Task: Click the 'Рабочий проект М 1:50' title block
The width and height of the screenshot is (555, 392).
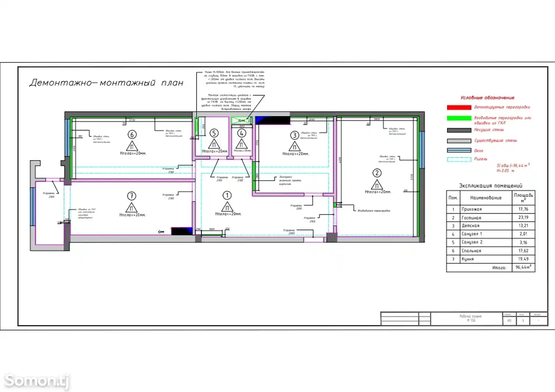Action: 467,318
